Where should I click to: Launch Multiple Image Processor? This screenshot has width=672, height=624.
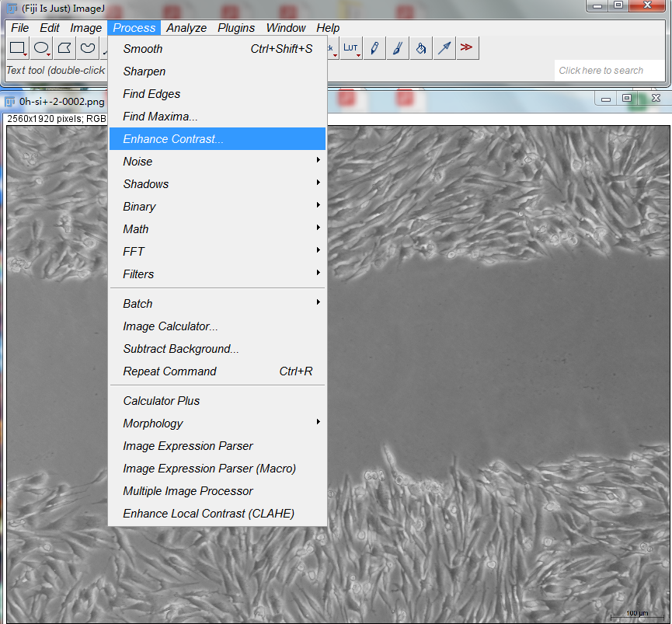(218, 491)
